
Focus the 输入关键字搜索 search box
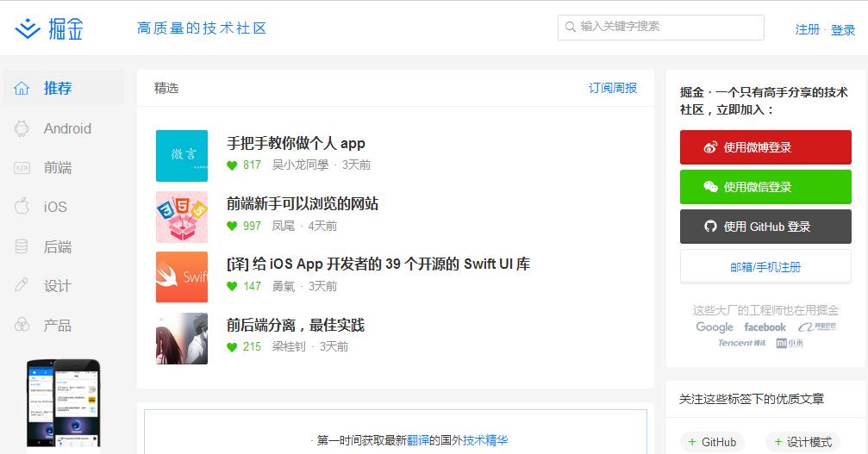(x=661, y=27)
